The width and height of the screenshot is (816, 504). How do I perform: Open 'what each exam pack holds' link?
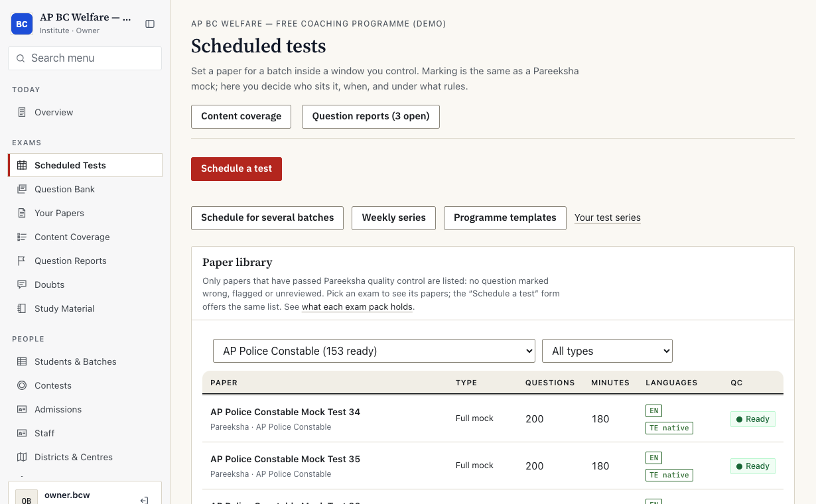click(x=357, y=307)
